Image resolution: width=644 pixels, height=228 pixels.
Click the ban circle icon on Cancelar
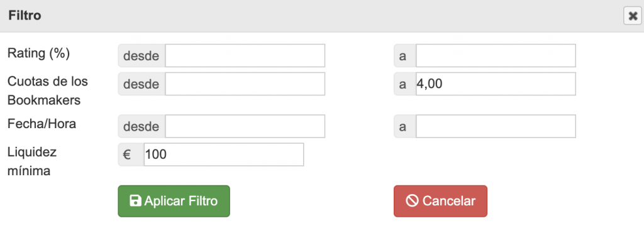point(412,201)
